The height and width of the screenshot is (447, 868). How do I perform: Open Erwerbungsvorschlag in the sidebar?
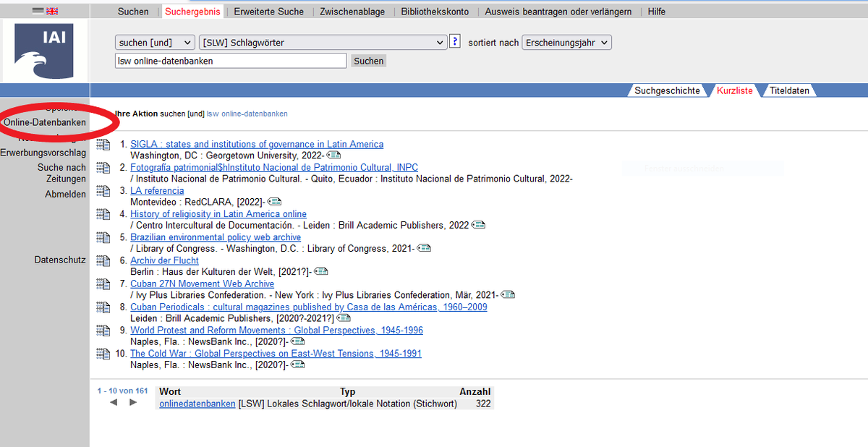[43, 153]
